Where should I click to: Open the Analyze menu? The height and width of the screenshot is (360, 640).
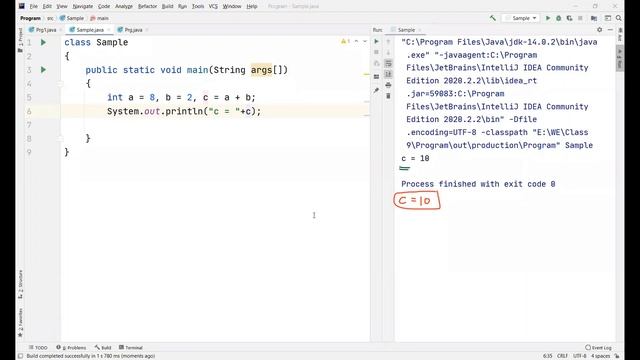pyautogui.click(x=124, y=7)
